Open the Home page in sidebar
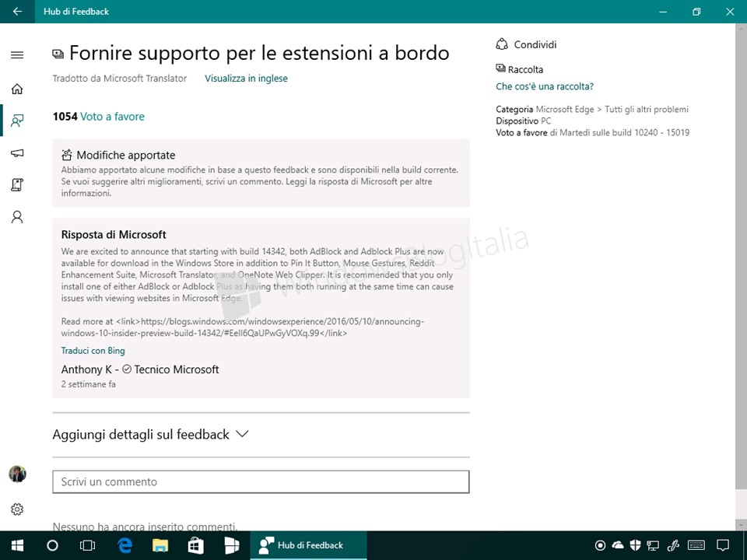This screenshot has width=747, height=560. pyautogui.click(x=17, y=89)
